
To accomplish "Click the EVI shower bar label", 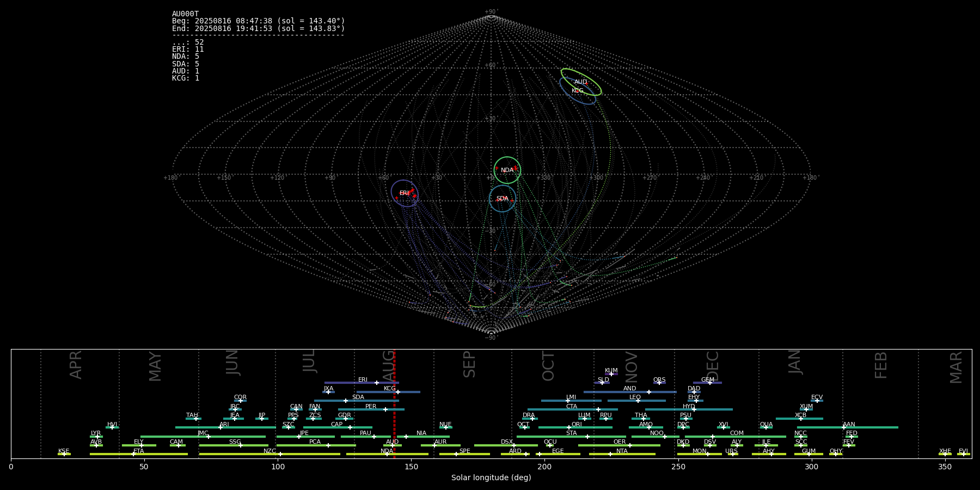I will click(964, 451).
